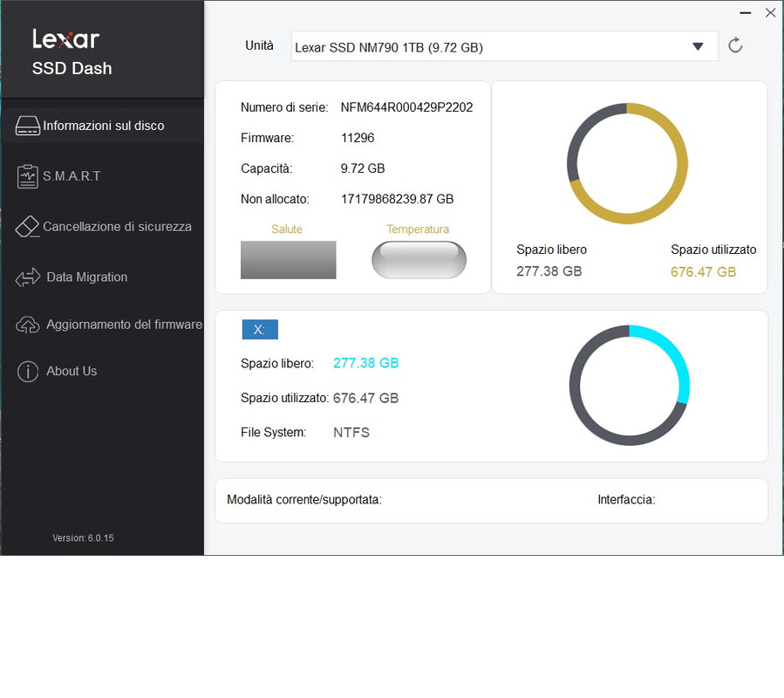Image resolution: width=784 pixels, height=698 pixels.
Task: Click the Temperatura indicator pill
Action: pos(419,260)
